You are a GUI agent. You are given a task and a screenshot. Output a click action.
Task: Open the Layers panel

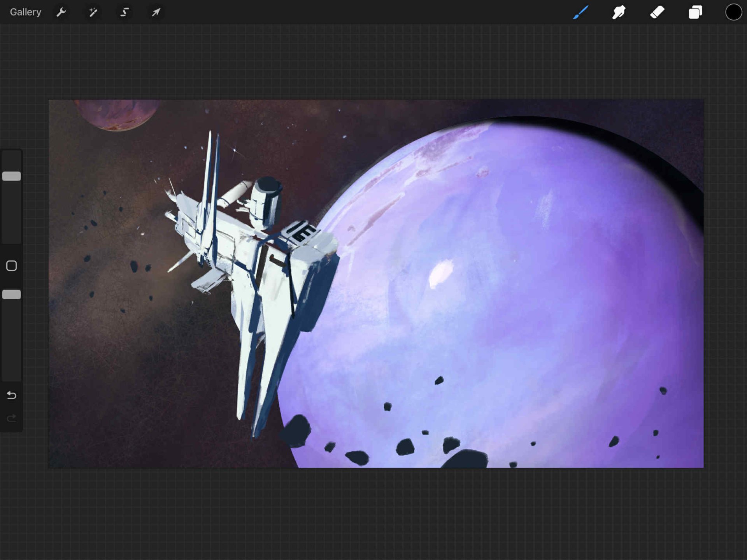click(x=695, y=12)
